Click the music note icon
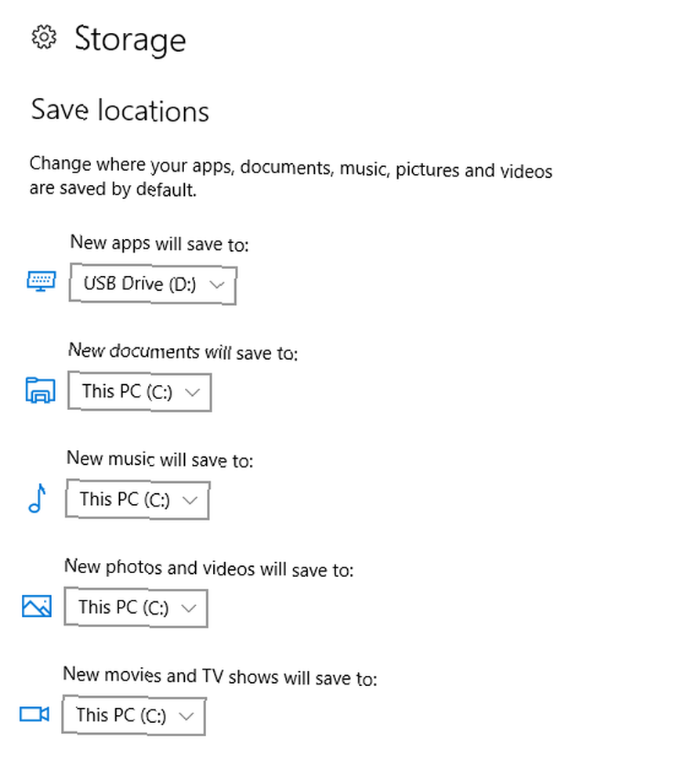This screenshot has width=684, height=784. pos(38,498)
